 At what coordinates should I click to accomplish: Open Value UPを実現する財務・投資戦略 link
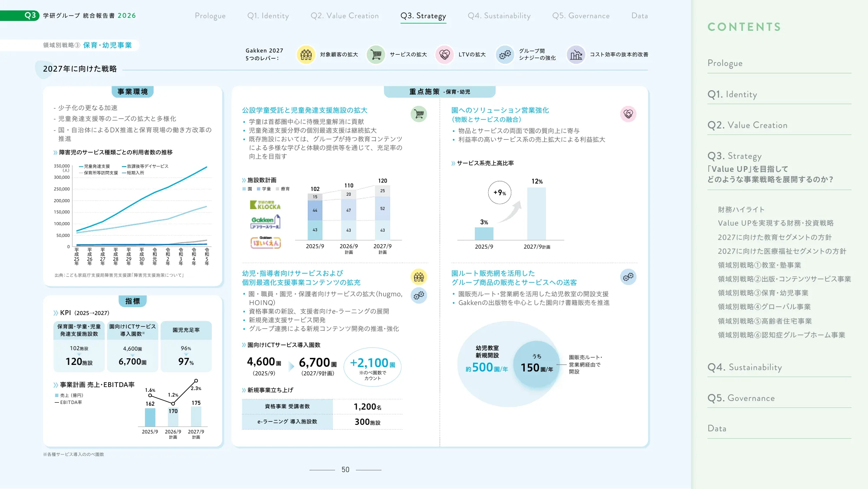tap(775, 223)
